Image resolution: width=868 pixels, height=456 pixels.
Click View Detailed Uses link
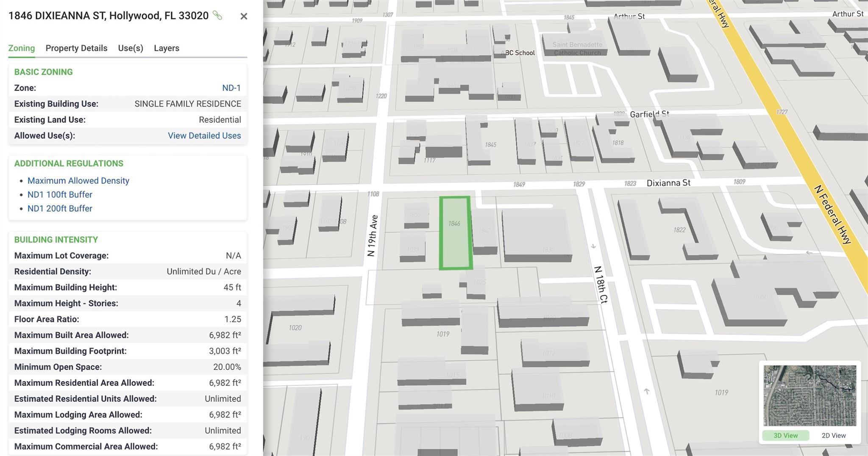click(x=204, y=136)
